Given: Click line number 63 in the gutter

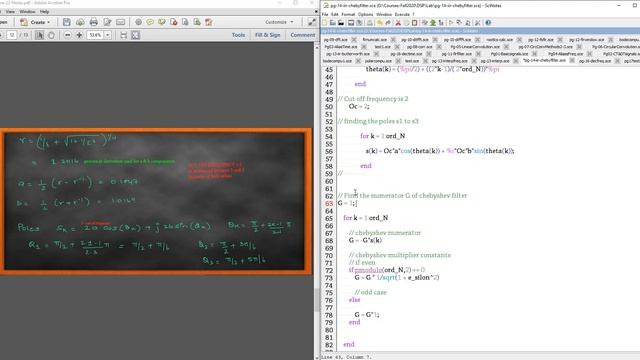Looking at the screenshot, I should click(329, 203).
